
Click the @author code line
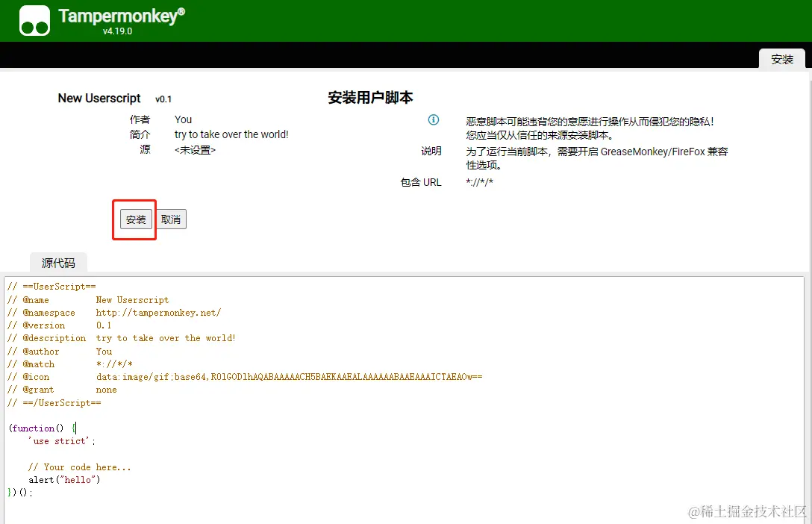pos(60,352)
